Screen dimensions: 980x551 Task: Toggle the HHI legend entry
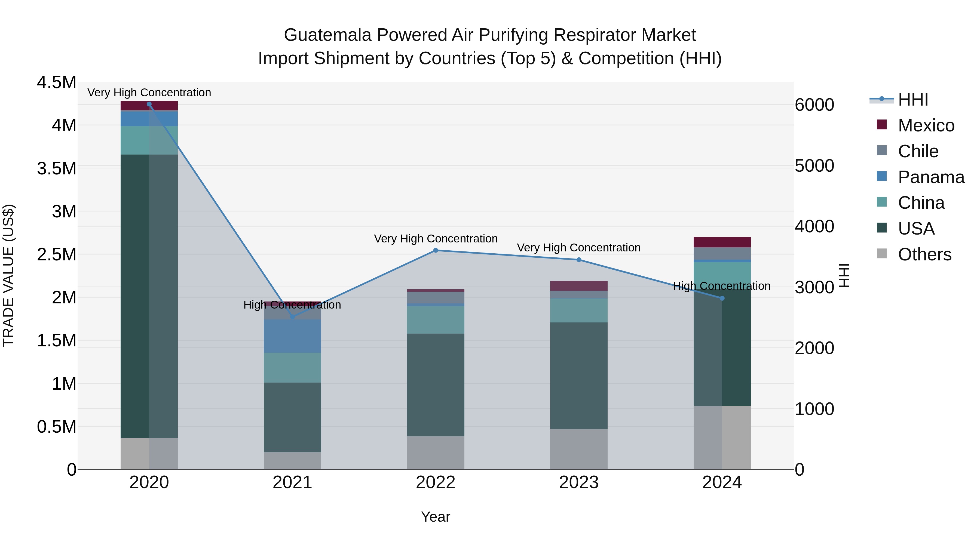pyautogui.click(x=899, y=100)
